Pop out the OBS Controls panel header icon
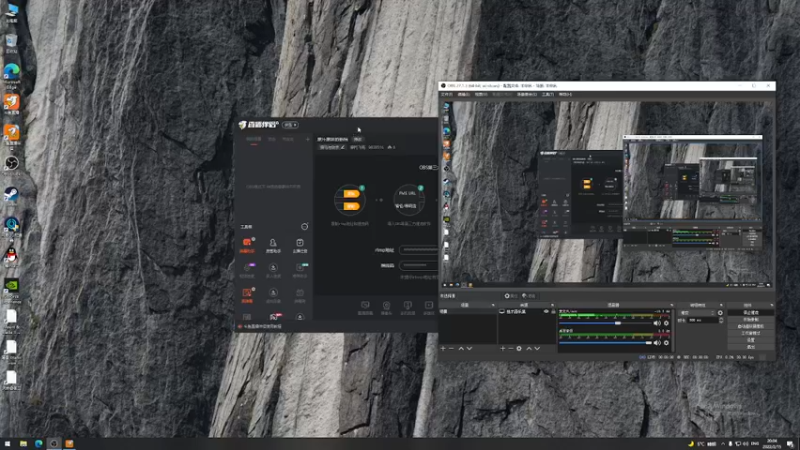 point(771,305)
